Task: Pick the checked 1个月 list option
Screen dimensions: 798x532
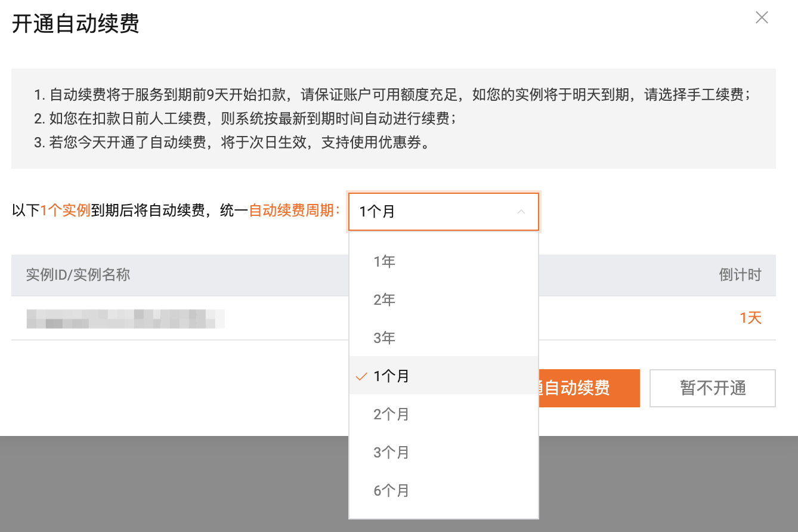Action: coord(444,376)
